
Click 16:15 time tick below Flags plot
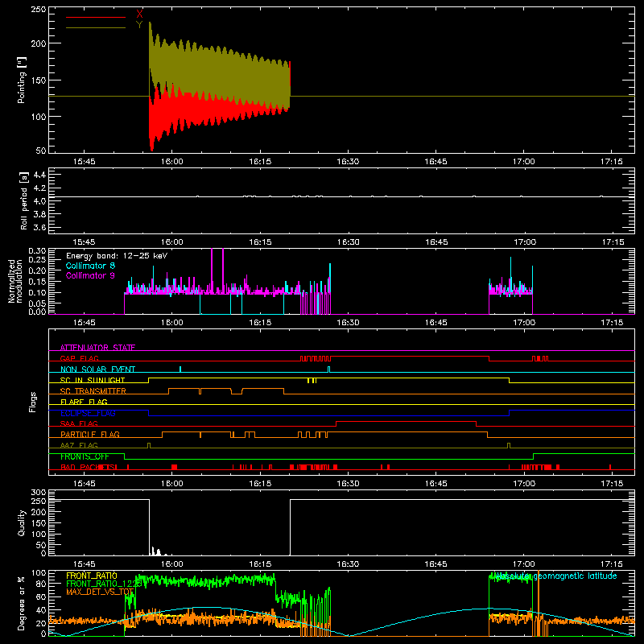click(260, 484)
